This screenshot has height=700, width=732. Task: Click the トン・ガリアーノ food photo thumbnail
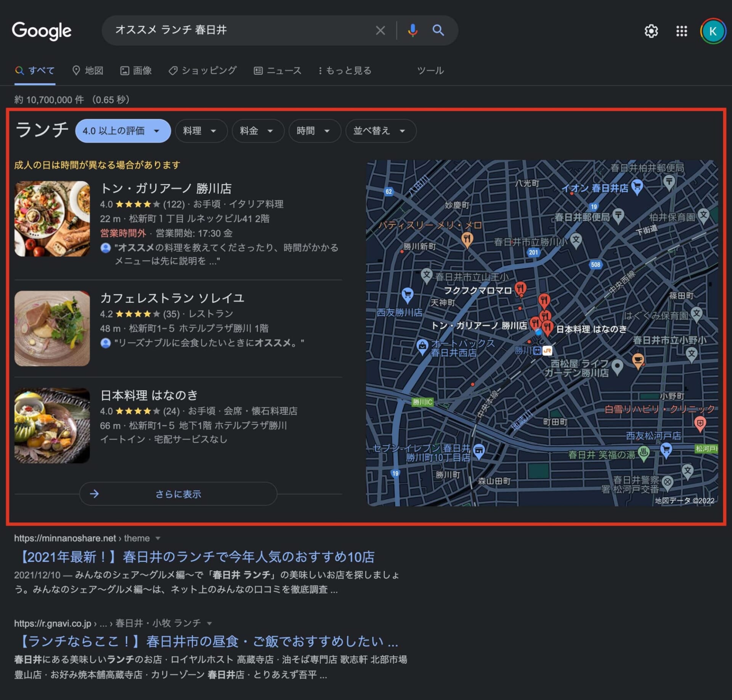(x=52, y=219)
